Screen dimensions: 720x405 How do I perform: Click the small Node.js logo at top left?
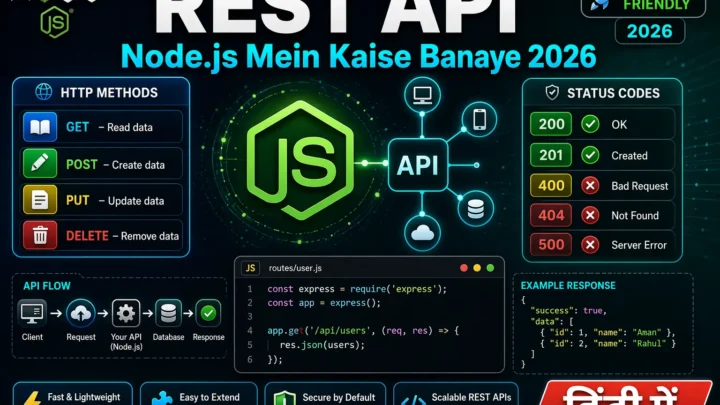[55, 22]
